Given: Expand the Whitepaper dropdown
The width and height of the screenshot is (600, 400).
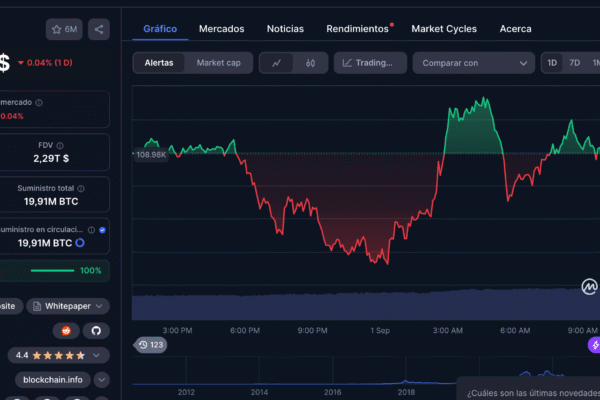Looking at the screenshot, I should pyautogui.click(x=67, y=305).
